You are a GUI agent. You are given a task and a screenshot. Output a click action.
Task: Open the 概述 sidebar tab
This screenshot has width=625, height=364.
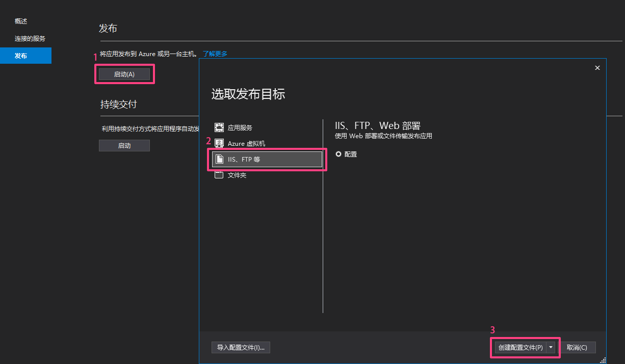point(21,21)
